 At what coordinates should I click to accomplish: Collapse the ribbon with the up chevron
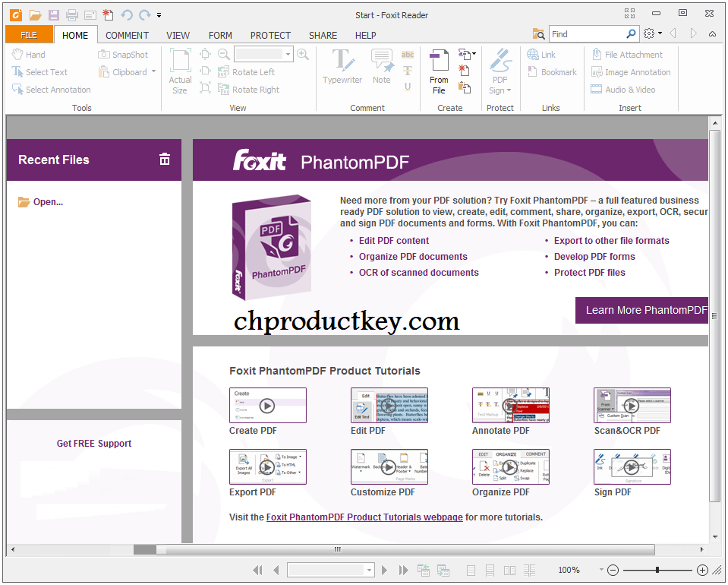tap(712, 34)
